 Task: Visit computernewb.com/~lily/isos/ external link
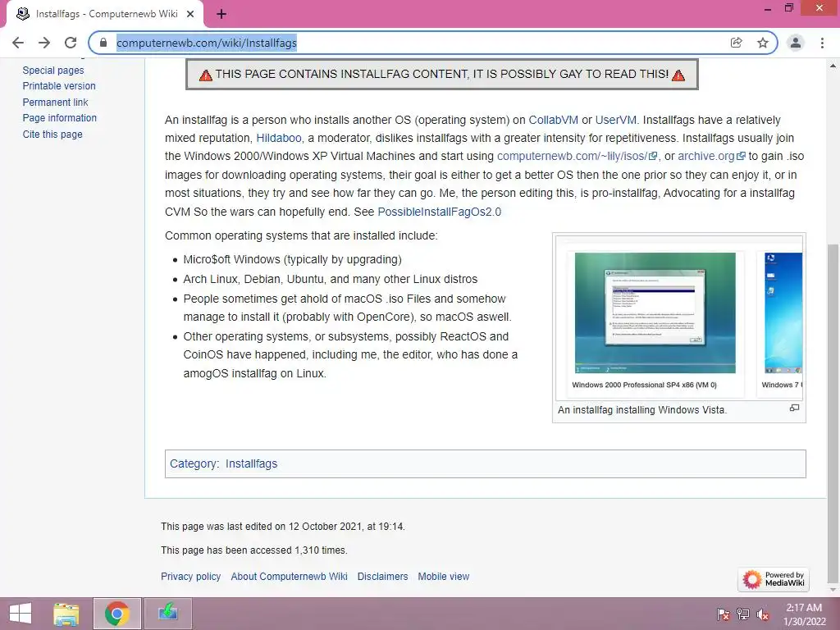coord(577,157)
